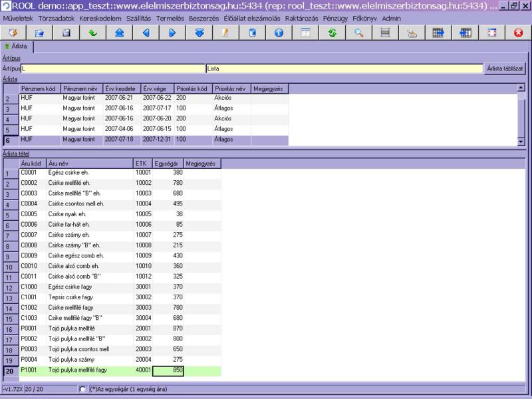Toggle the radio button in status bar
Screen dimensions: 532x399
[82, 389]
